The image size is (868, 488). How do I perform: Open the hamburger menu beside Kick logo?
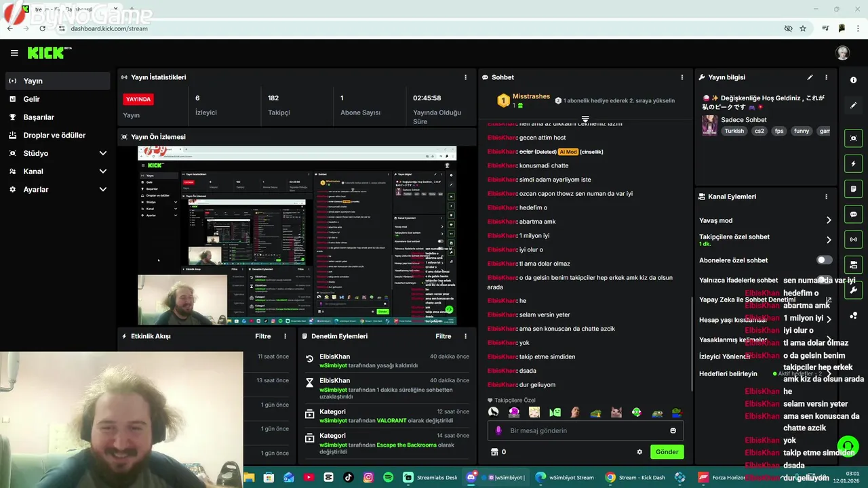click(14, 53)
